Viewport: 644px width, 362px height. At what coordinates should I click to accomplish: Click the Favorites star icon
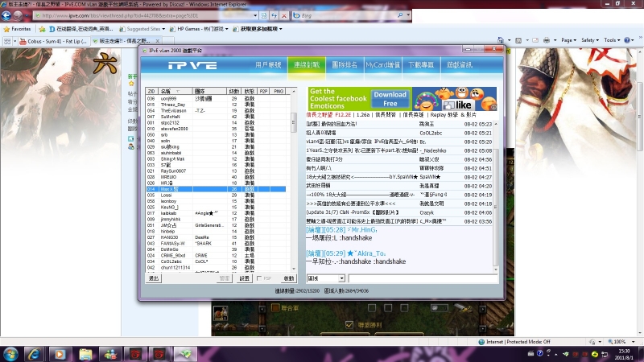(x=6, y=28)
